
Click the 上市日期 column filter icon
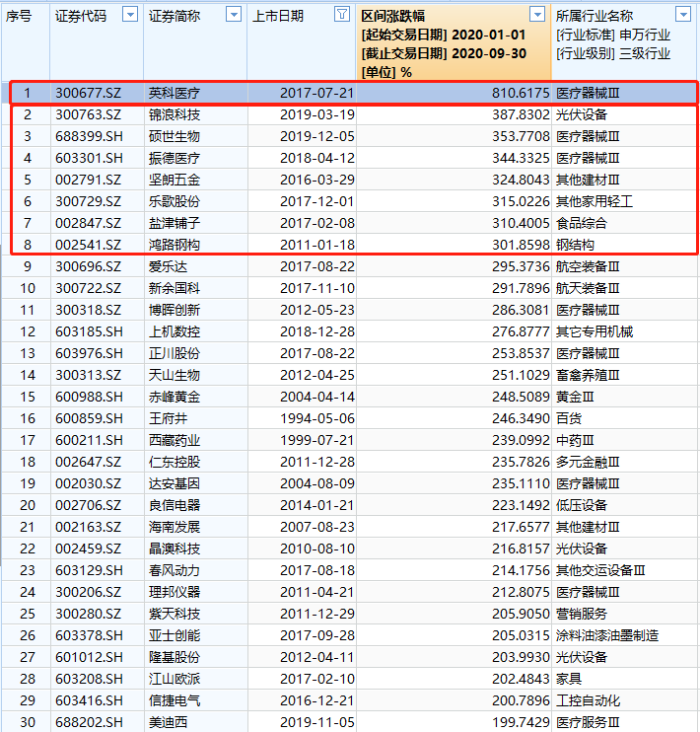click(x=341, y=15)
